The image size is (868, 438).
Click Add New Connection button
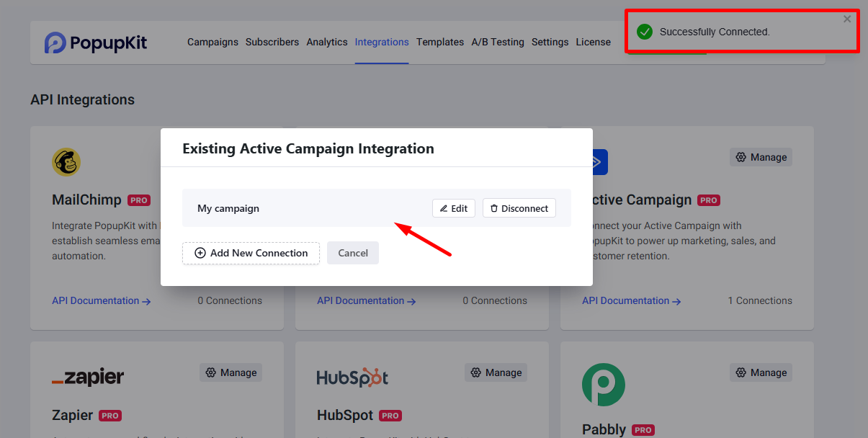251,253
